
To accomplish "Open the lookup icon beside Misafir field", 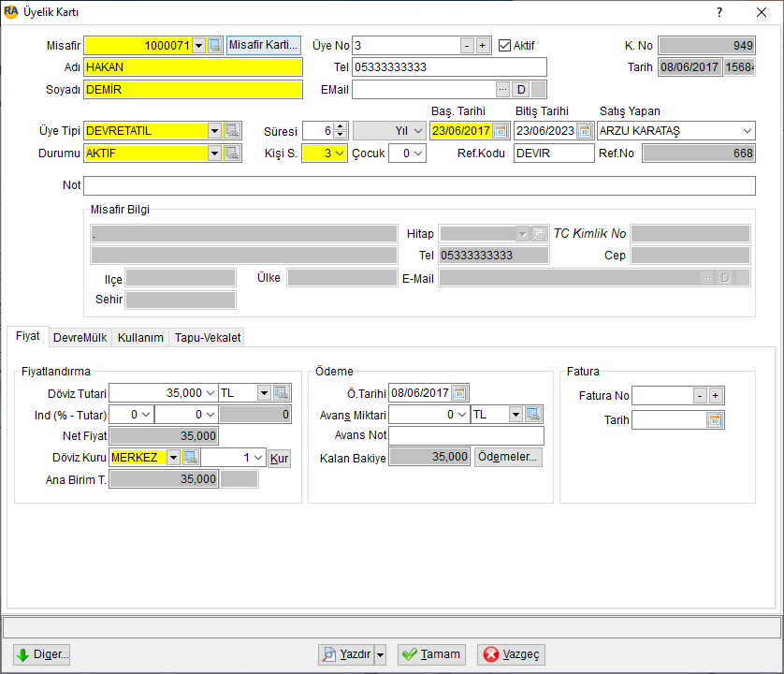I will (x=214, y=46).
